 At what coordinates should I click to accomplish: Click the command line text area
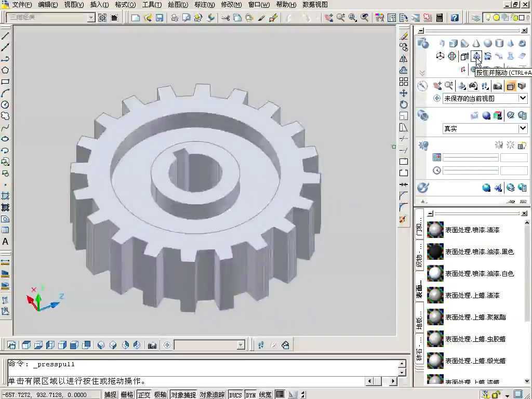(203, 373)
